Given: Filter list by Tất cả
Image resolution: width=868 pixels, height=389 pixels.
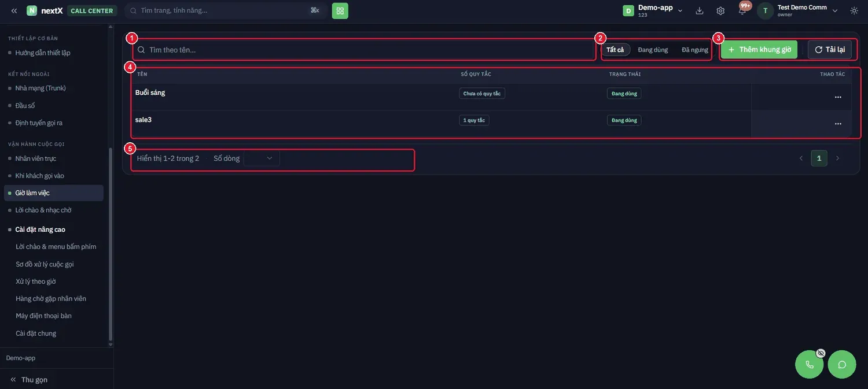Looking at the screenshot, I should coord(616,50).
